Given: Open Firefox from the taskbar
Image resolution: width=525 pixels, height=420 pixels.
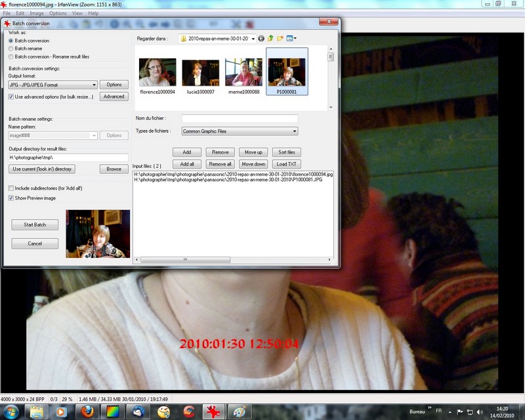Looking at the screenshot, I should 87,411.
